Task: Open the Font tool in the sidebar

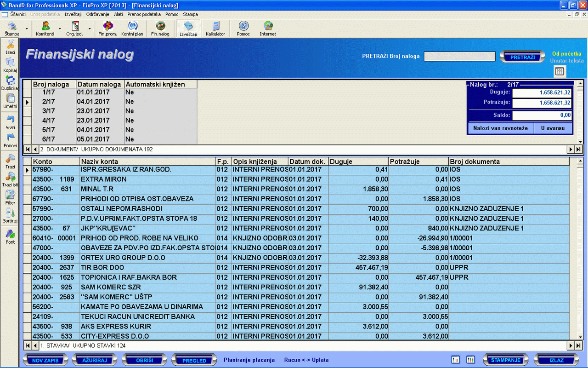Action: 10,236
